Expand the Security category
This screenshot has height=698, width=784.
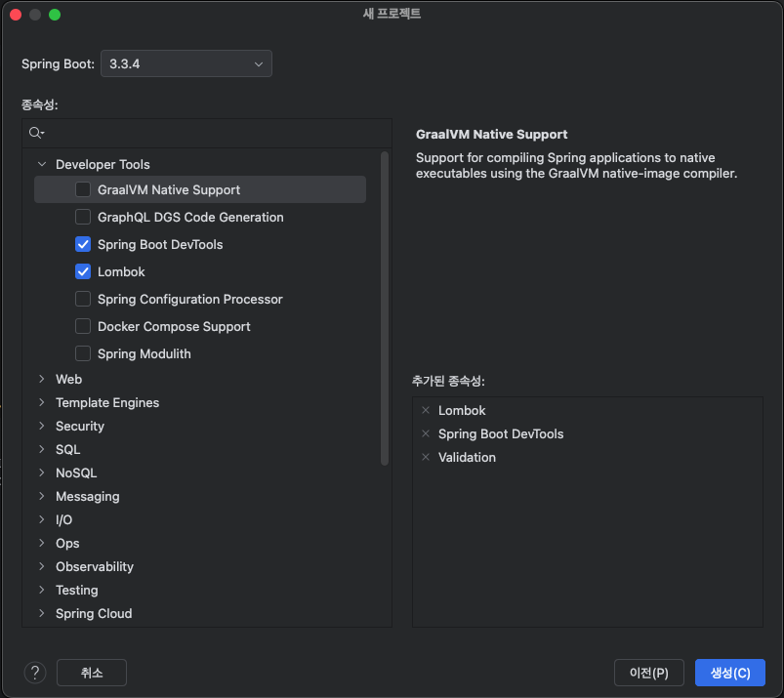pos(42,426)
